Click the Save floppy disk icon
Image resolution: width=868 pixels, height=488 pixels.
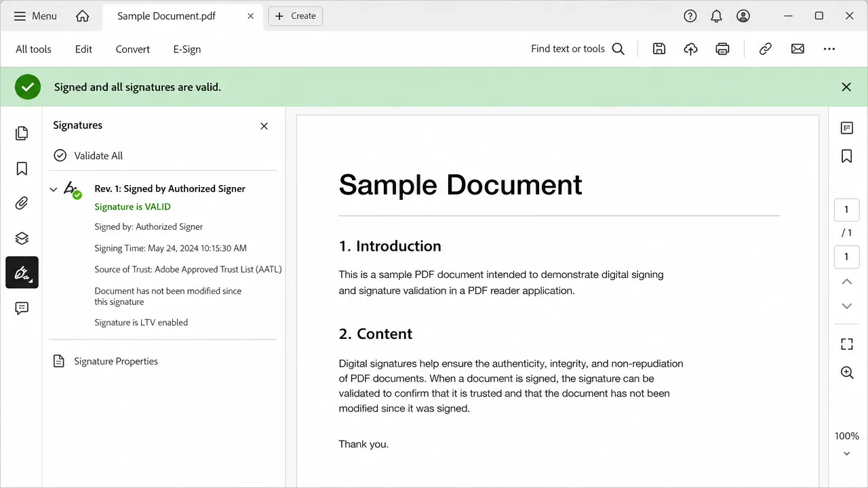click(659, 49)
